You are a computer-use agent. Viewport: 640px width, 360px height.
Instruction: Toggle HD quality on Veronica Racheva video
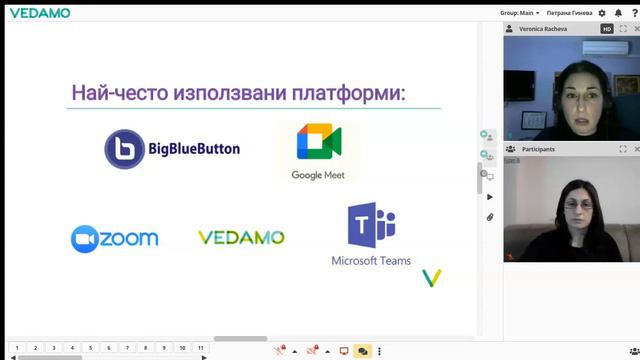607,29
